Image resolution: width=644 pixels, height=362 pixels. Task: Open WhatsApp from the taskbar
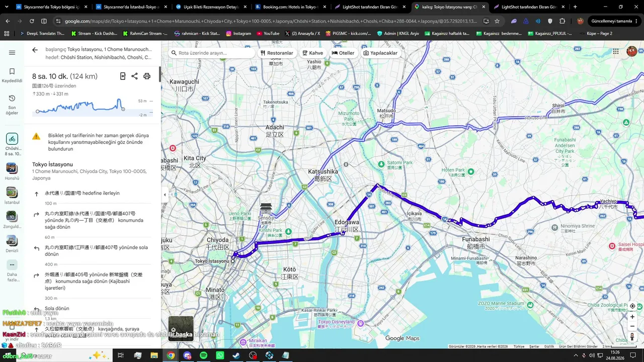click(220, 355)
